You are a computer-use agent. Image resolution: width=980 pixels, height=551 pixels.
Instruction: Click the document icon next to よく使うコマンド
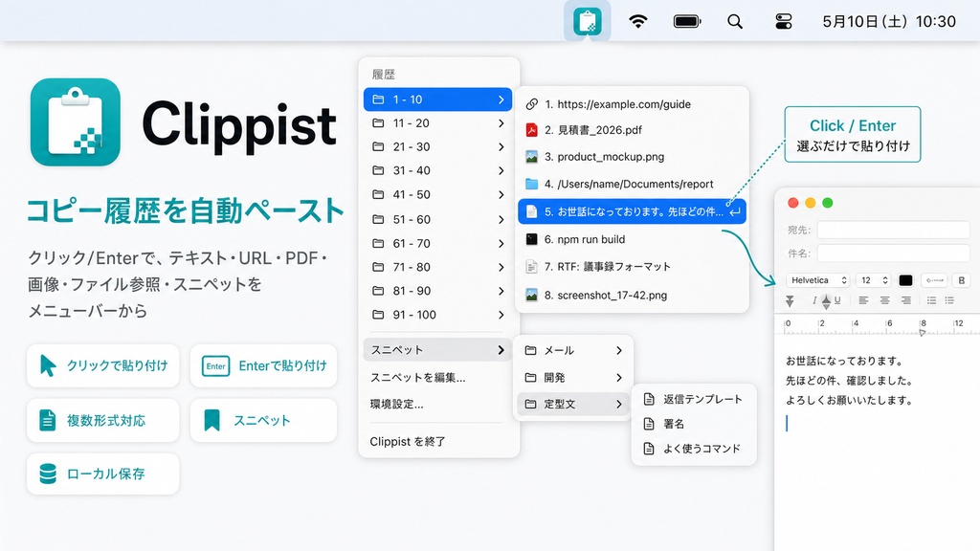649,449
